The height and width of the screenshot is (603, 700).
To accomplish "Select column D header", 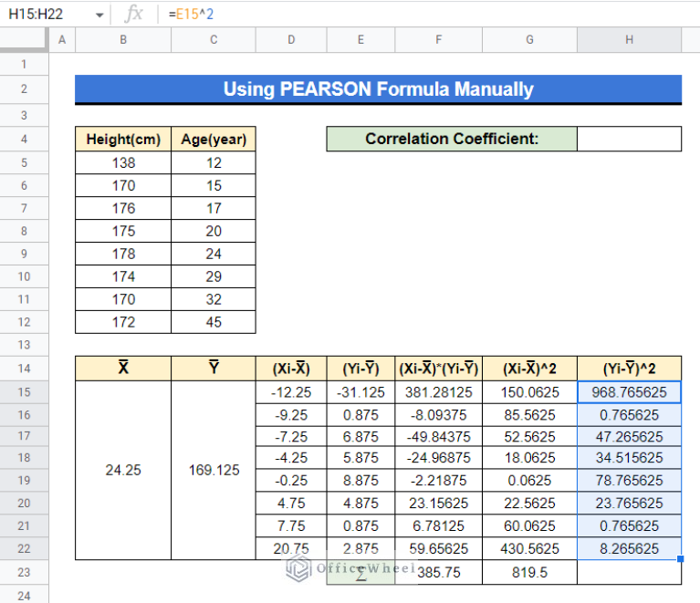I will 291,40.
